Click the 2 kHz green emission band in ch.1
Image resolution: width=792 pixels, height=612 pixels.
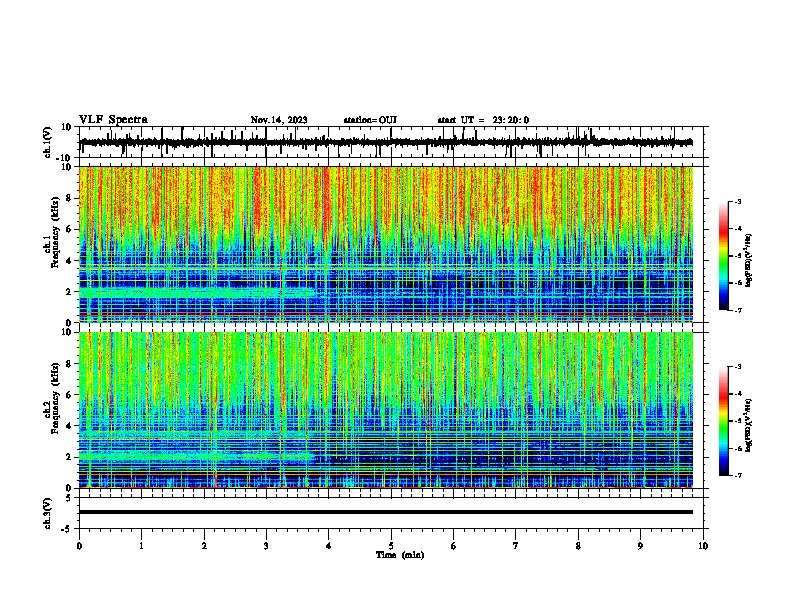point(197,292)
